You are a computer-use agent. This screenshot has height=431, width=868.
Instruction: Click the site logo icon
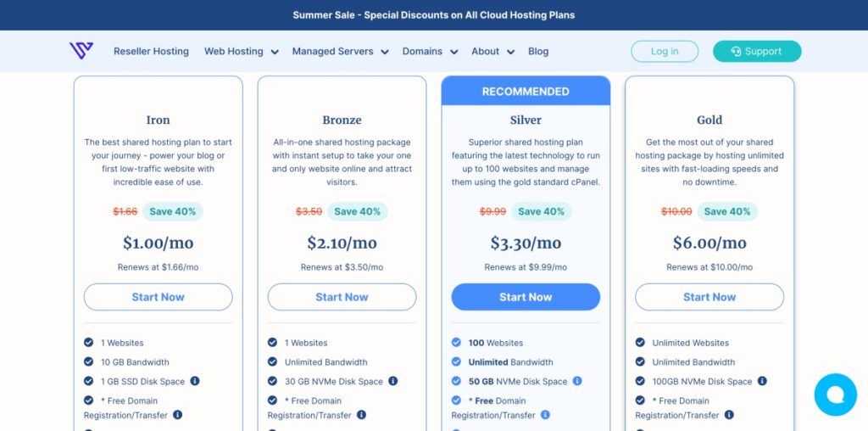click(x=81, y=51)
